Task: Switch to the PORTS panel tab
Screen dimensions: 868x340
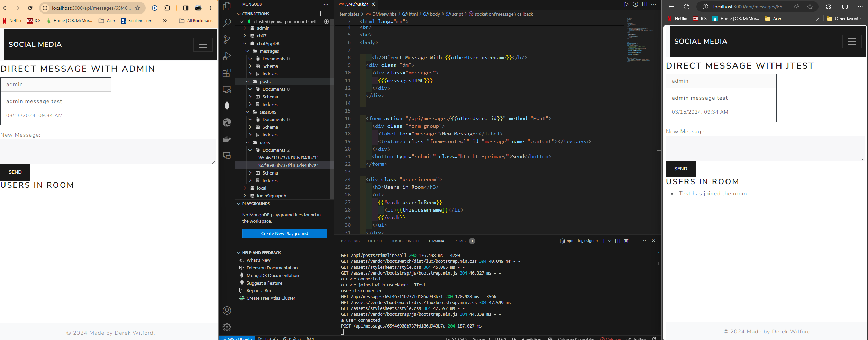Action: [460, 241]
